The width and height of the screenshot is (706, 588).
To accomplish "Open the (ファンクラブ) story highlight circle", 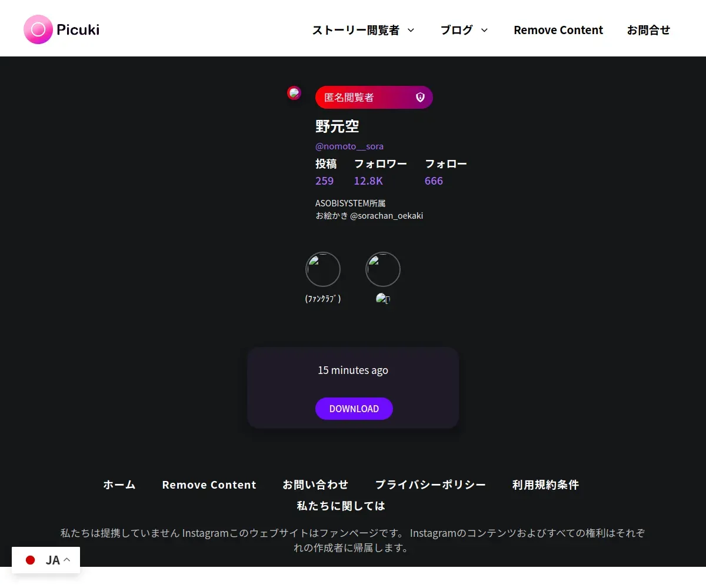I will pyautogui.click(x=323, y=269).
